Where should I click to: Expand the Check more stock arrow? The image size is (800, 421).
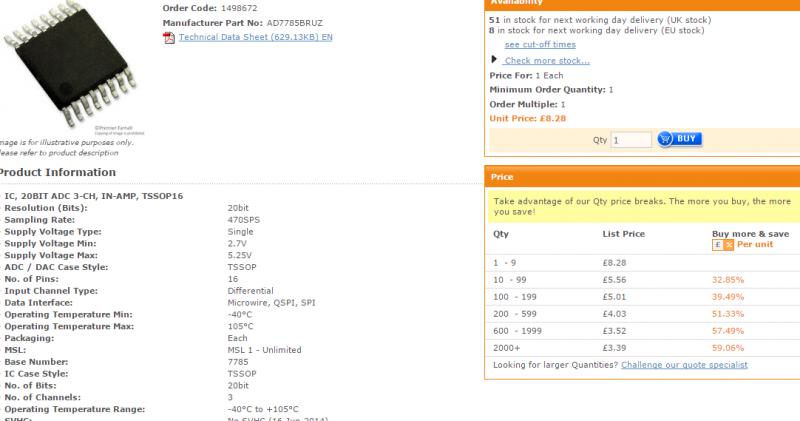[494, 59]
